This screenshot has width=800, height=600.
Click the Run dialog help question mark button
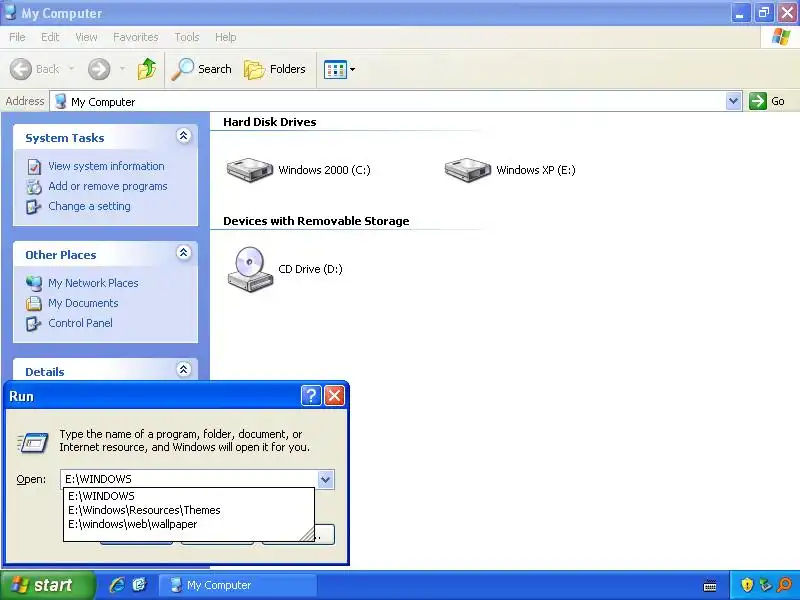(311, 395)
